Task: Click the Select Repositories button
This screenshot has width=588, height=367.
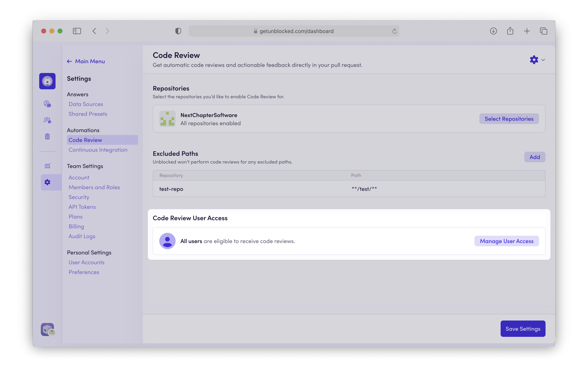Action: (x=509, y=119)
